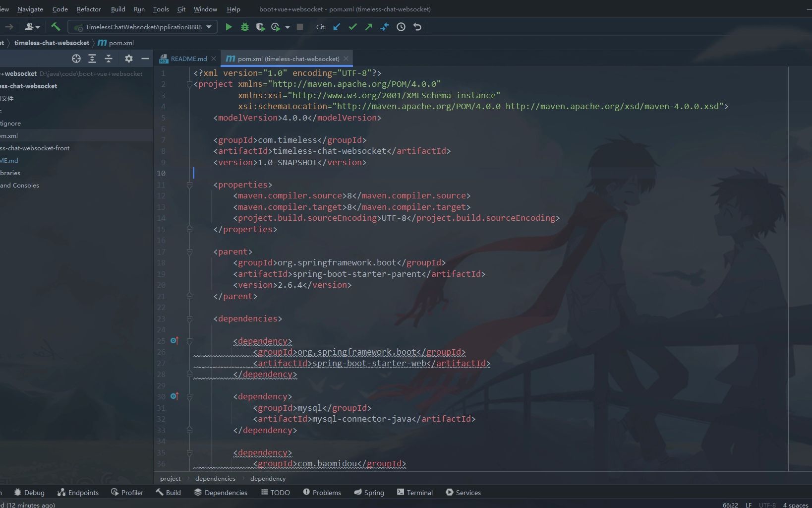Open the Terminal tool window

414,492
